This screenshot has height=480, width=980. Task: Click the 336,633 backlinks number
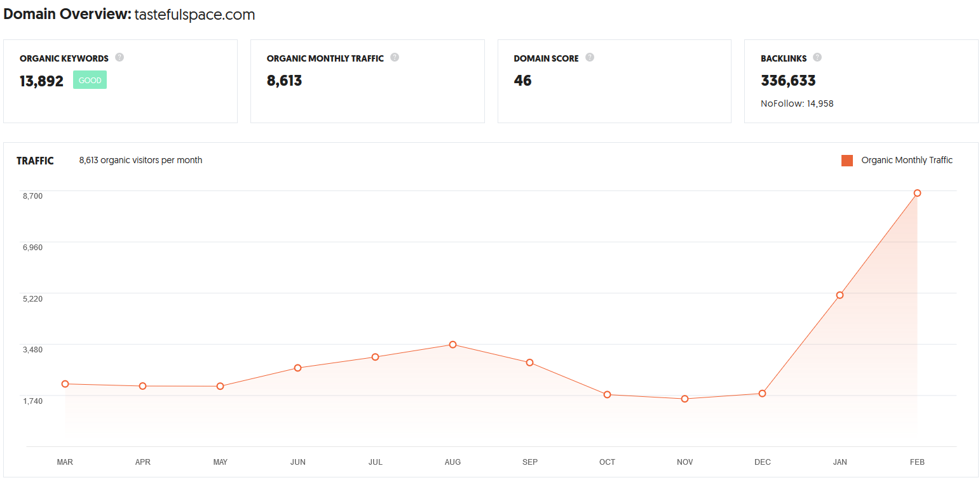788,81
